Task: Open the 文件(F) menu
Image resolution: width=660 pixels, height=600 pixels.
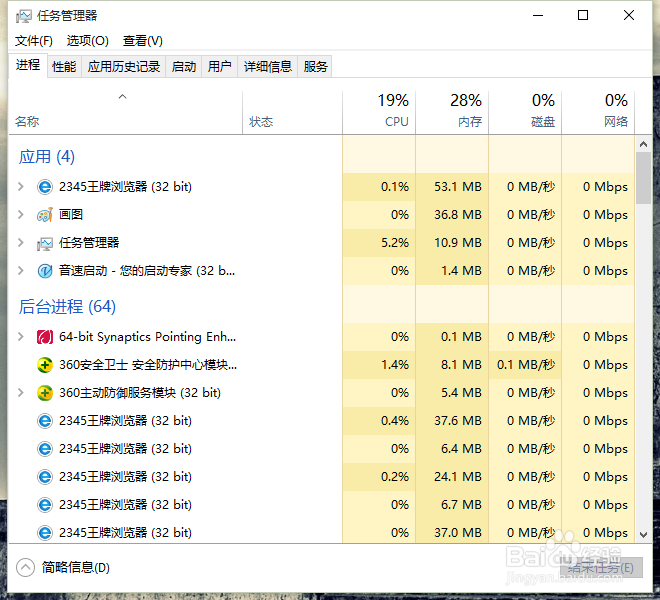Action: (34, 41)
